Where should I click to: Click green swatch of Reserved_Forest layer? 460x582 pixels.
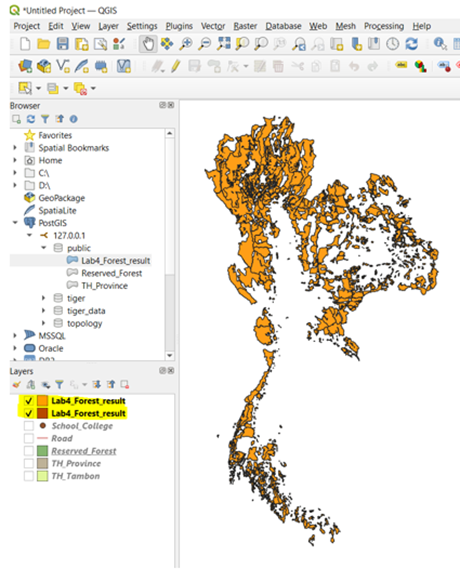coord(42,451)
